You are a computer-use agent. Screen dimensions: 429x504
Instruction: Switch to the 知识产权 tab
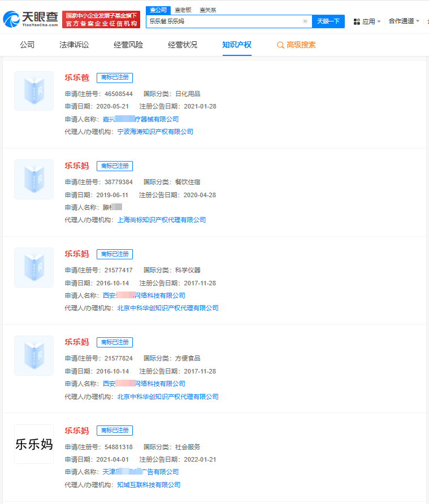click(x=237, y=45)
